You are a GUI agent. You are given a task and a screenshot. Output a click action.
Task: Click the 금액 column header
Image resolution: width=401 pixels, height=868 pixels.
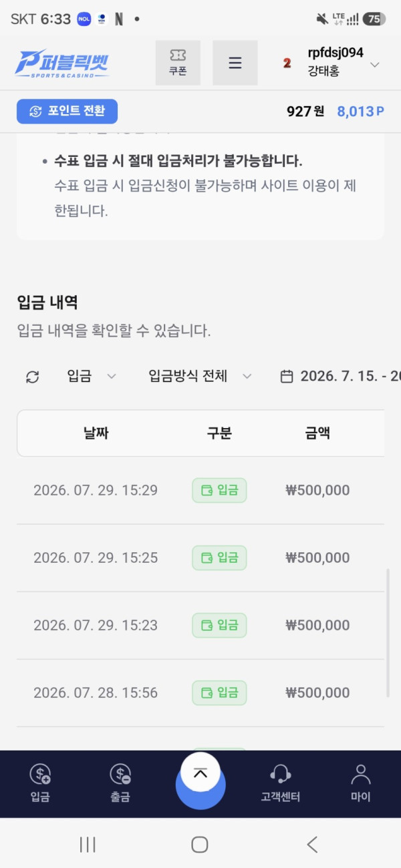(x=317, y=433)
